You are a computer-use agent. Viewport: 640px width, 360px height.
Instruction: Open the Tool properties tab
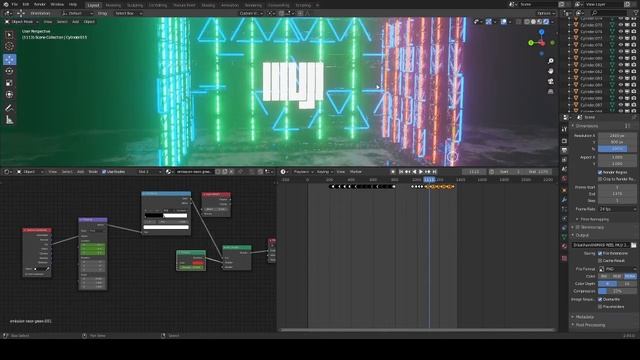[x=564, y=129]
